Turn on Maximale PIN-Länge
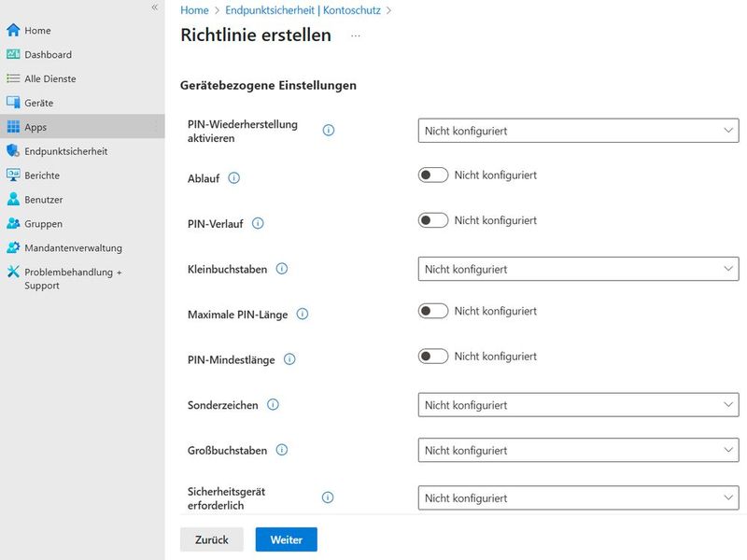The width and height of the screenshot is (747, 560). coord(432,311)
